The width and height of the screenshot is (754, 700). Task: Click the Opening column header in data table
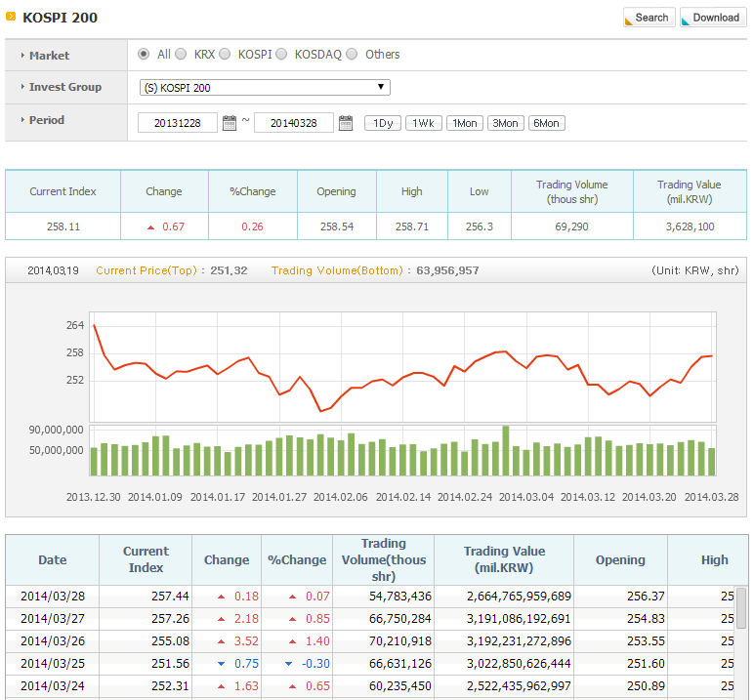pyautogui.click(x=620, y=559)
